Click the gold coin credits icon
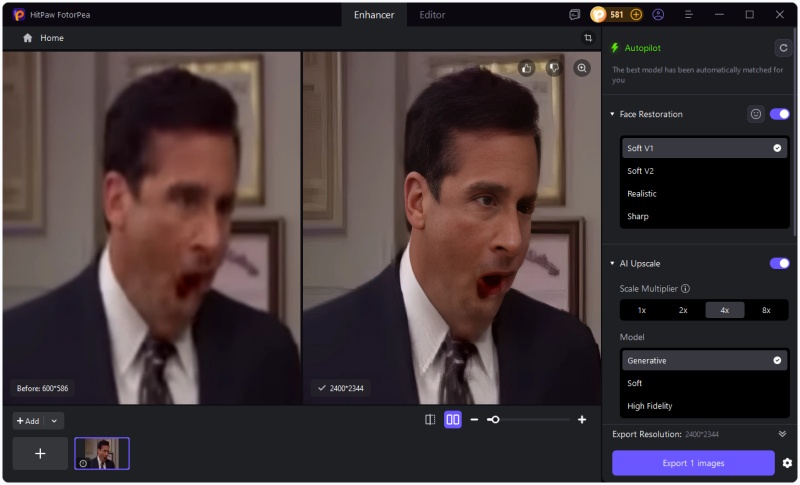The height and width of the screenshot is (485, 800). click(x=598, y=15)
